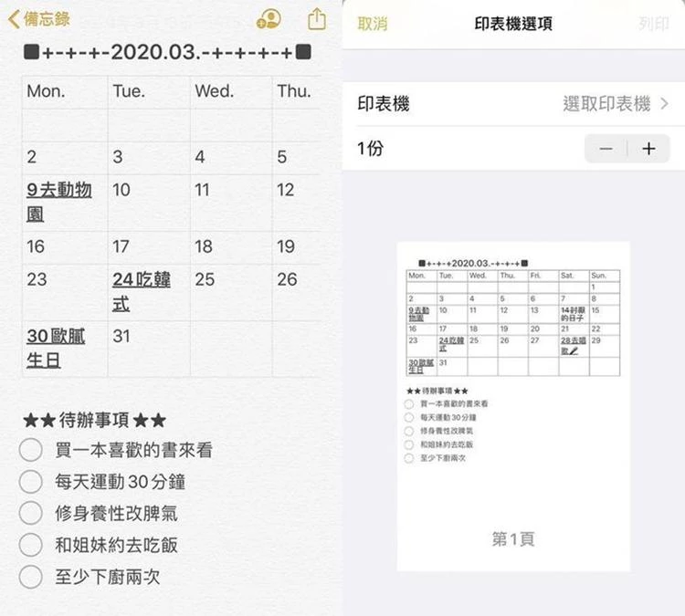The image size is (685, 616).
Task: Open the 30歐膩生日 calendar entry
Action: 56,349
